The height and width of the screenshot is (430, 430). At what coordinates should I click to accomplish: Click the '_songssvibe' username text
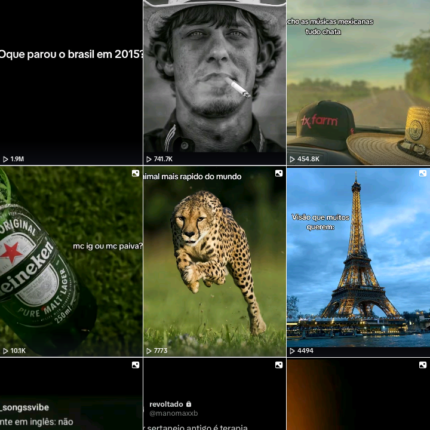[x=25, y=407]
